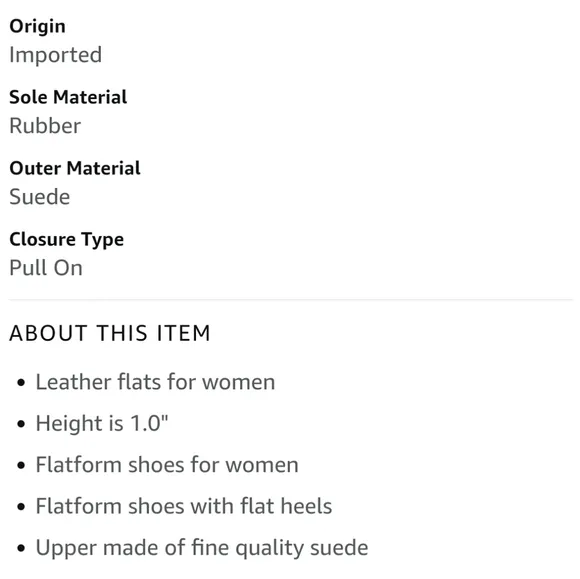Click bullet dot before Height line
This screenshot has width=580, height=579.
21,424
